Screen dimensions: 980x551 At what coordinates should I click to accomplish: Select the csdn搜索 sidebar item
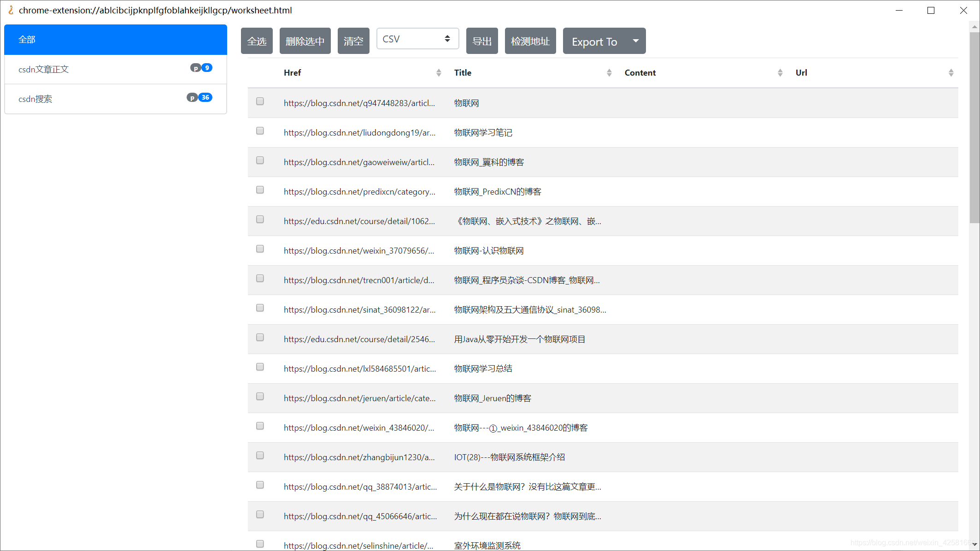coord(116,99)
